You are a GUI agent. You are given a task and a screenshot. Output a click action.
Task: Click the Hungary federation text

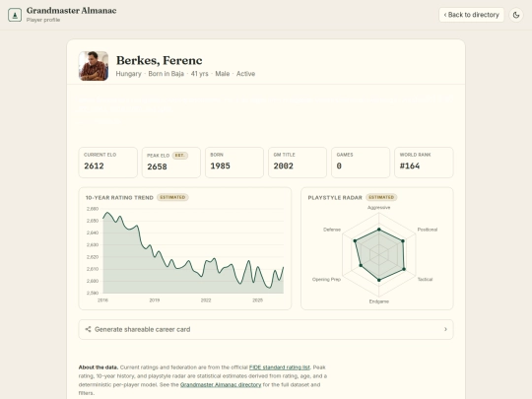(x=128, y=74)
